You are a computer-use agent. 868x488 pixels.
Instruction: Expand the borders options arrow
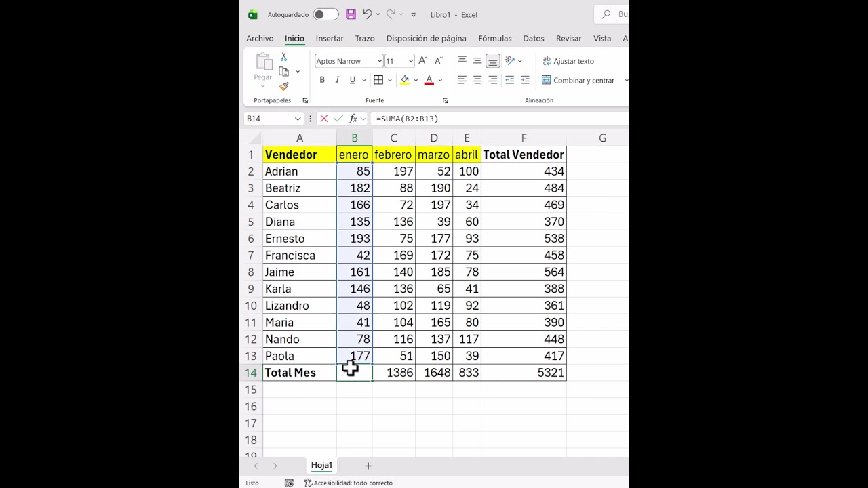[390, 80]
